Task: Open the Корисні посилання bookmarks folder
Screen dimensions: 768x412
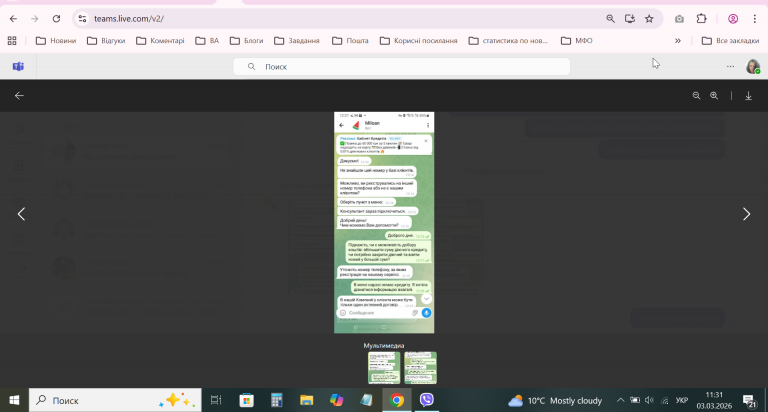Action: click(x=418, y=41)
